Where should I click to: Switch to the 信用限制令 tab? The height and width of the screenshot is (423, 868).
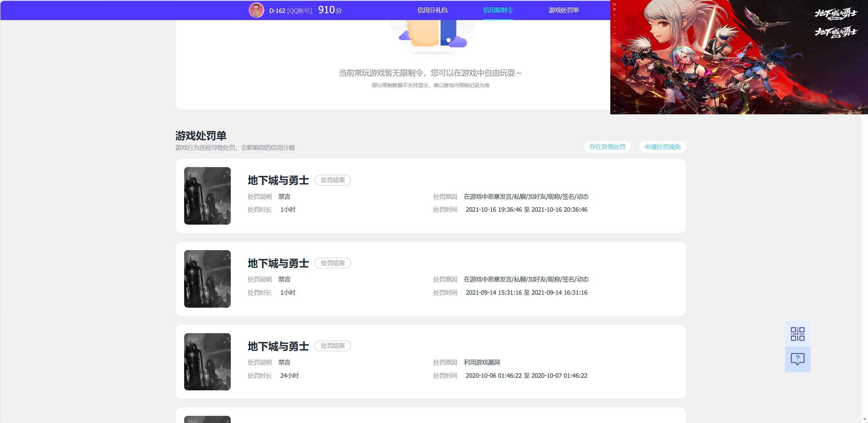[498, 10]
